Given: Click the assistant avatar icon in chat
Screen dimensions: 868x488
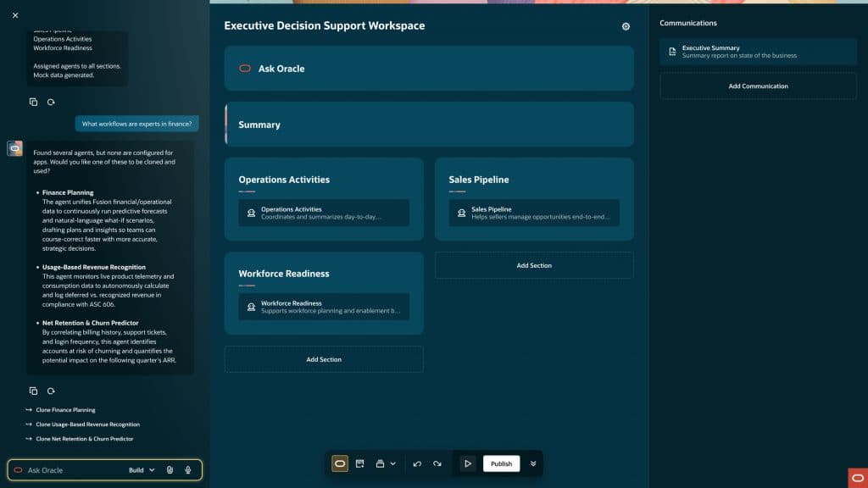Looking at the screenshot, I should click(15, 148).
